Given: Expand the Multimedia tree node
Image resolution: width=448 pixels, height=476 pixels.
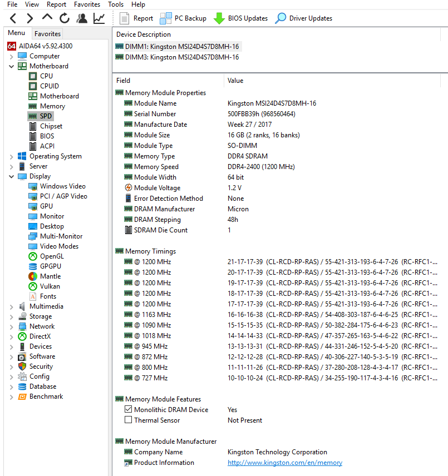Looking at the screenshot, I should (x=12, y=307).
